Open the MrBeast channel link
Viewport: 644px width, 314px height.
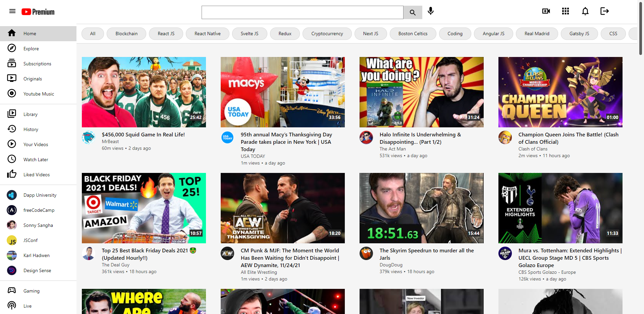pos(110,141)
